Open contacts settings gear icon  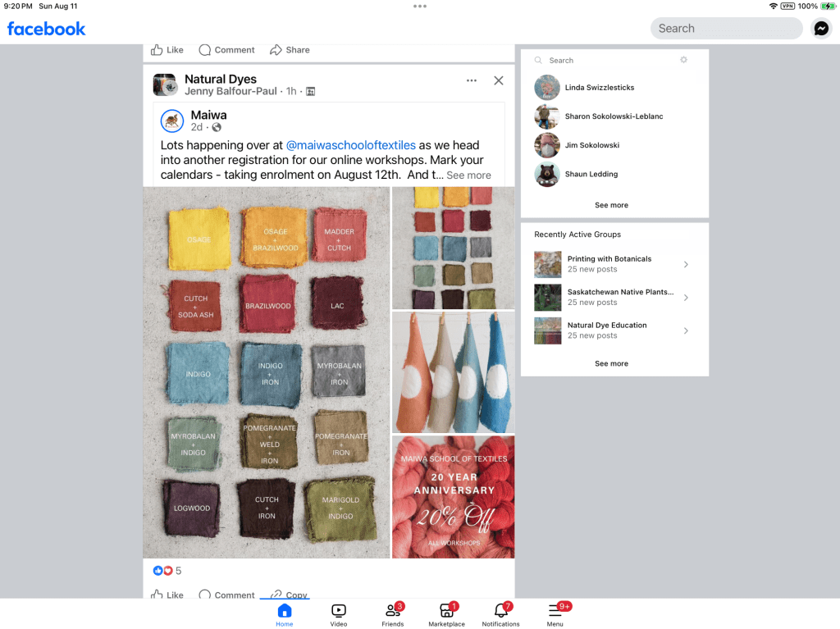tap(683, 60)
